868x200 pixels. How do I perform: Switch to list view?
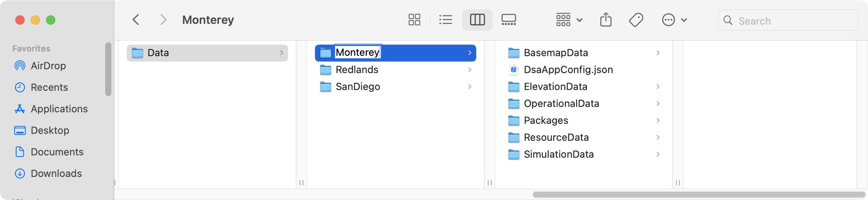446,20
